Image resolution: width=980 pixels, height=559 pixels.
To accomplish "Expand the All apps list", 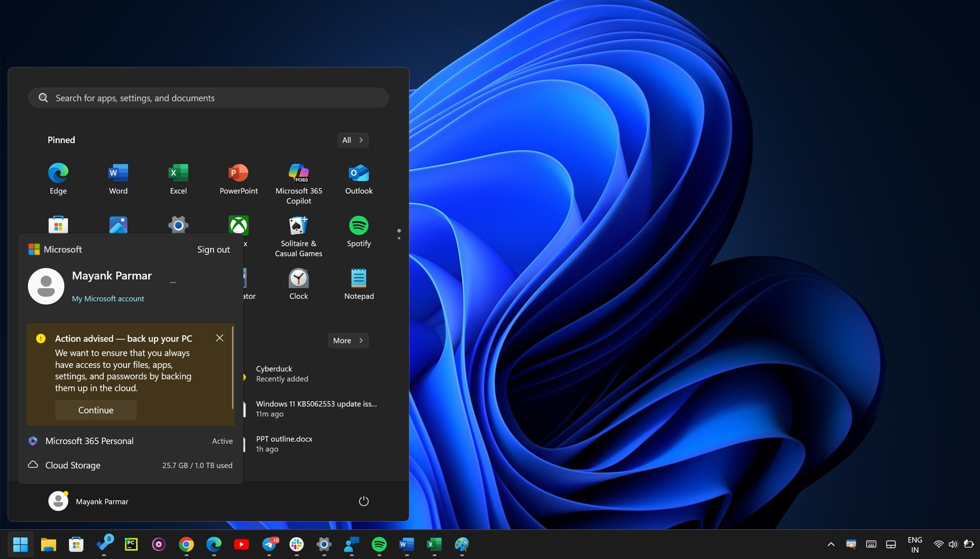I will coord(352,140).
